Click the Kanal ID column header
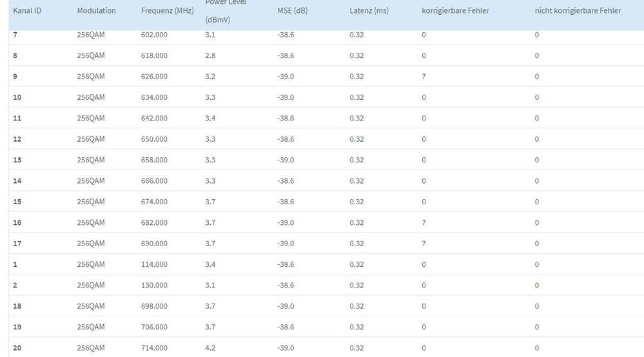The width and height of the screenshot is (644, 357). (x=27, y=11)
